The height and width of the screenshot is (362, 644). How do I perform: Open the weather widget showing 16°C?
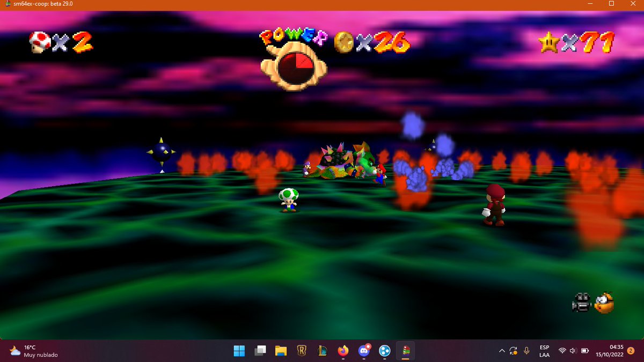[x=33, y=351]
